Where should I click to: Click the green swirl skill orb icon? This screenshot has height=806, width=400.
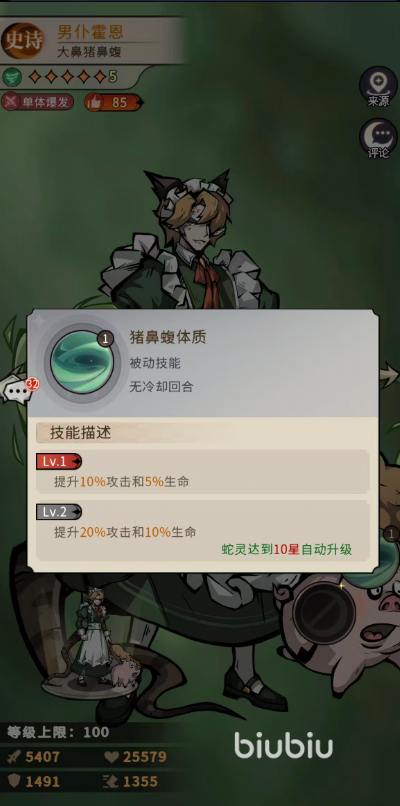click(81, 362)
